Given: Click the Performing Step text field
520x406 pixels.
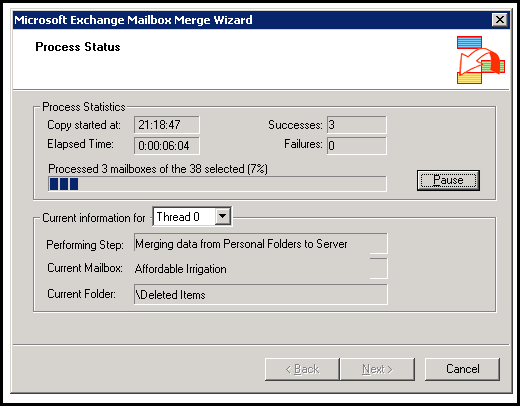Looking at the screenshot, I should coord(261,244).
